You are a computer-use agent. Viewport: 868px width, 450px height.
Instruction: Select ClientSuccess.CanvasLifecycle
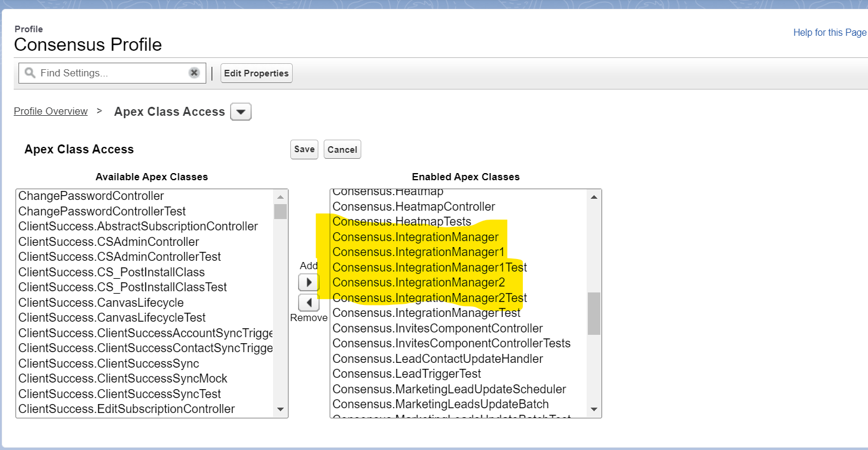(x=144, y=303)
